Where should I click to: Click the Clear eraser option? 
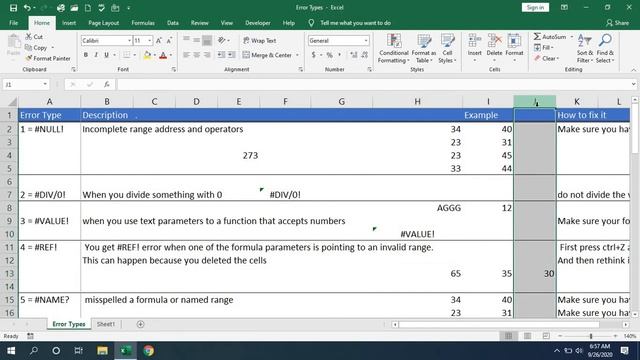(546, 58)
